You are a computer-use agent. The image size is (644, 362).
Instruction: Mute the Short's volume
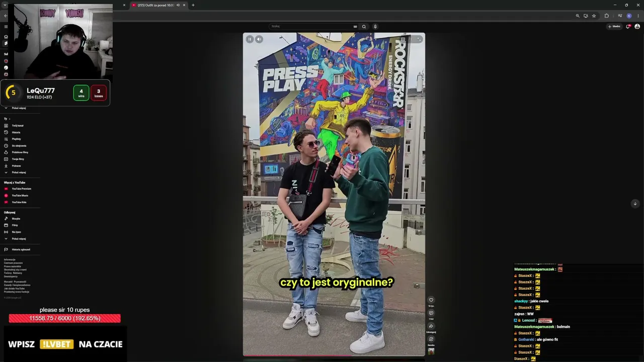(259, 39)
